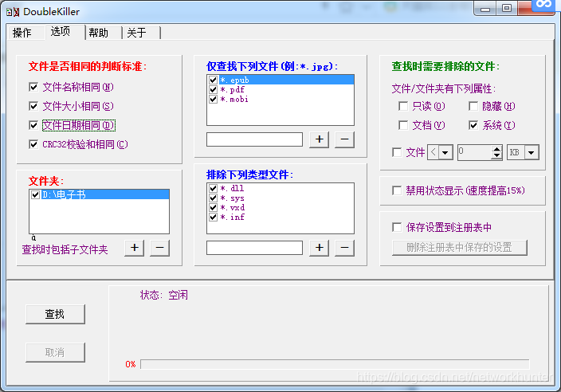This screenshot has height=392, width=561.
Task: Disable the 系统(Y) attribute checkbox
Action: [x=473, y=125]
